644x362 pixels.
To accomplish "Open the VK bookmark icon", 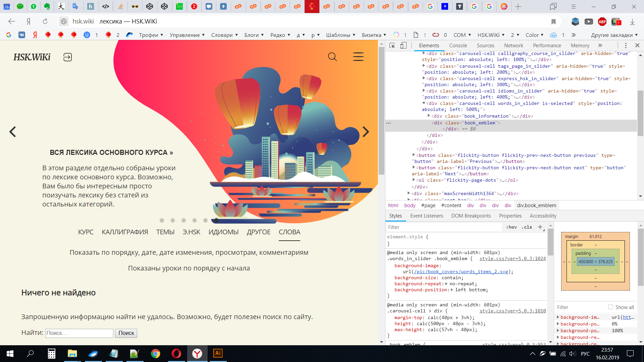I will pyautogui.click(x=22, y=35).
